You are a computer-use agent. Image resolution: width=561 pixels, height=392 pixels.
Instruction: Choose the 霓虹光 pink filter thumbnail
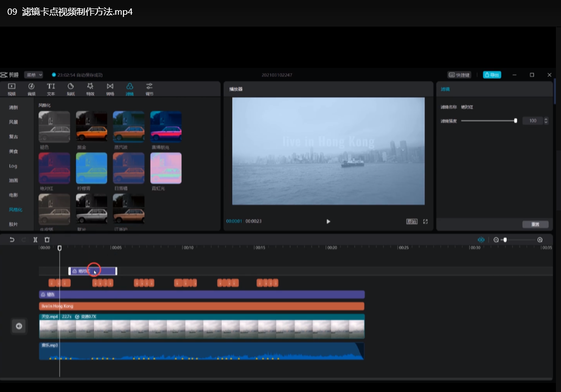166,168
